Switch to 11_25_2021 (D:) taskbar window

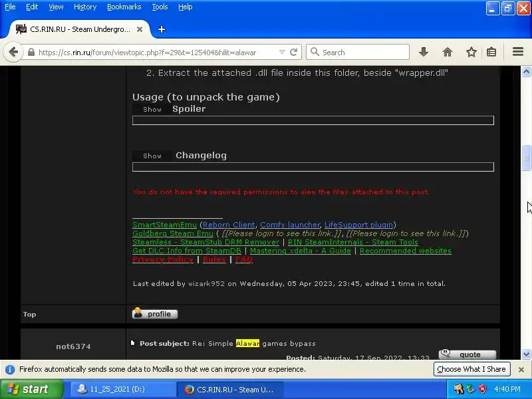[123, 389]
